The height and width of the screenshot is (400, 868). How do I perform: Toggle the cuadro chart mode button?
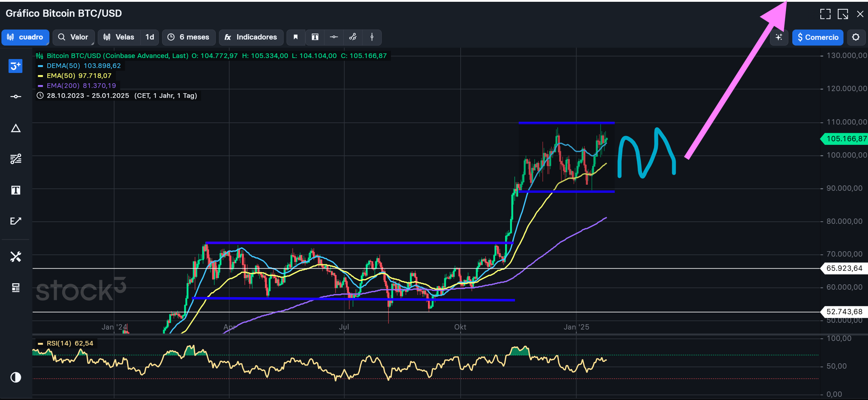25,37
